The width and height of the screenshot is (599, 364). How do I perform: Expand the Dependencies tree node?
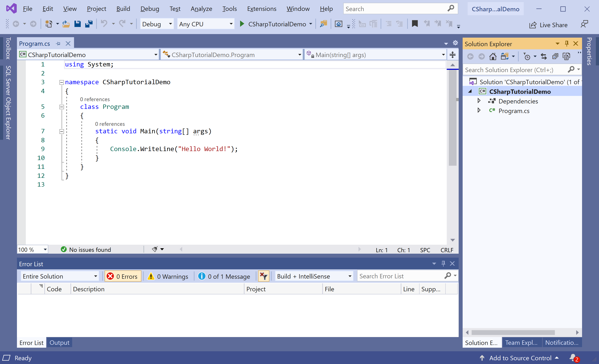pyautogui.click(x=479, y=101)
